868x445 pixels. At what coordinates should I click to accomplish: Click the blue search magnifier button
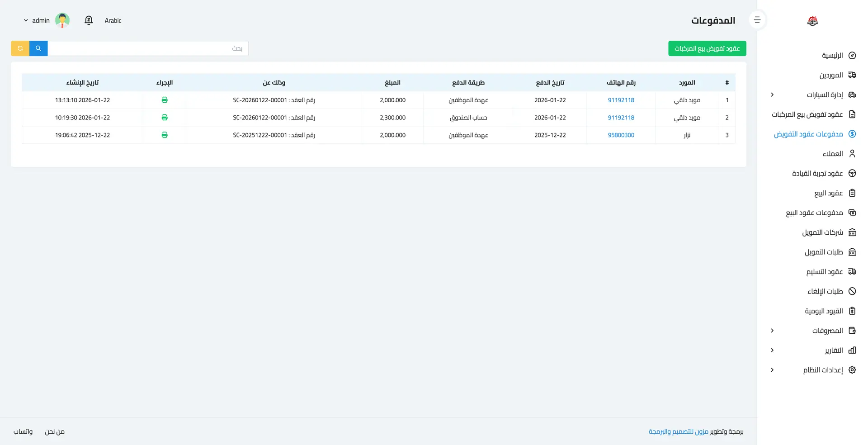(38, 48)
